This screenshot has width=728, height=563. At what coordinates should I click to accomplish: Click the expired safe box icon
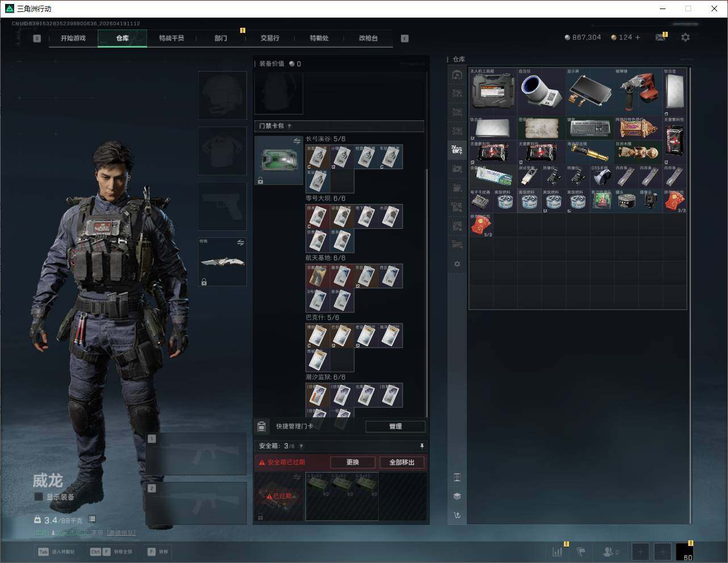click(x=278, y=496)
